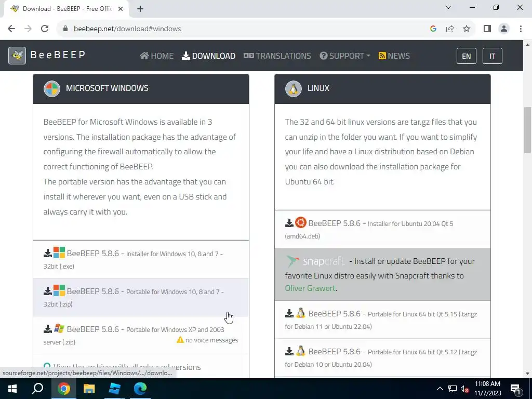Download BeeBEEP Installer for Windows 32bit (.exe)
Image resolution: width=532 pixels, height=399 pixels.
click(x=141, y=260)
